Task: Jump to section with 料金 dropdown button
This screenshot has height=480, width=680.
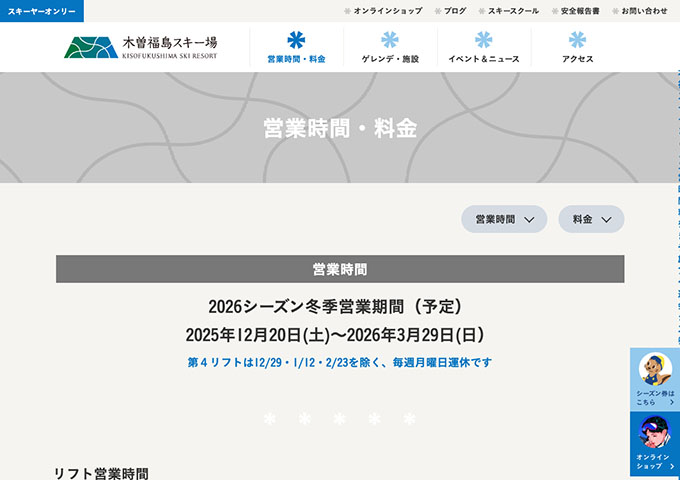Action: click(591, 219)
